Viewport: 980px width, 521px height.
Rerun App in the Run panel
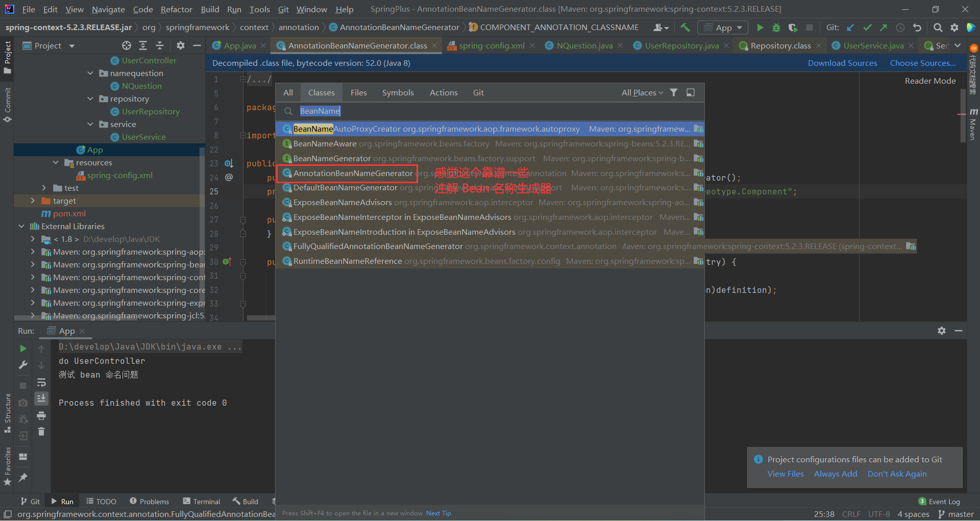23,349
